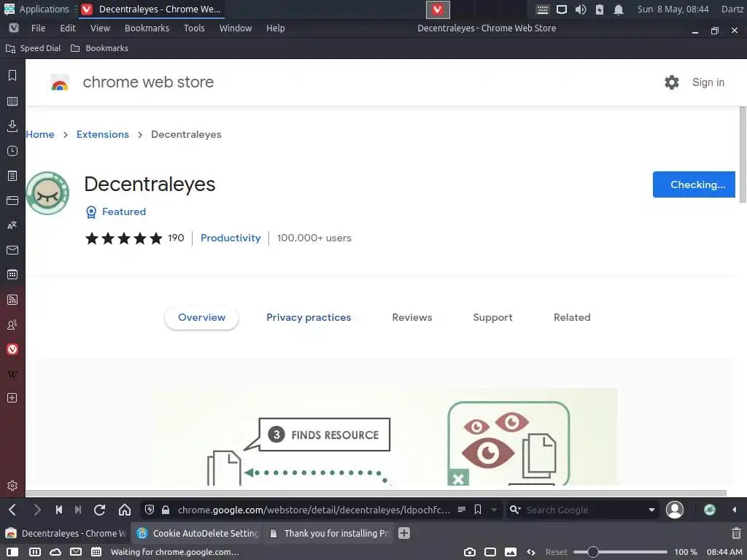Reset the page zoom level
The image size is (747, 560).
557,552
